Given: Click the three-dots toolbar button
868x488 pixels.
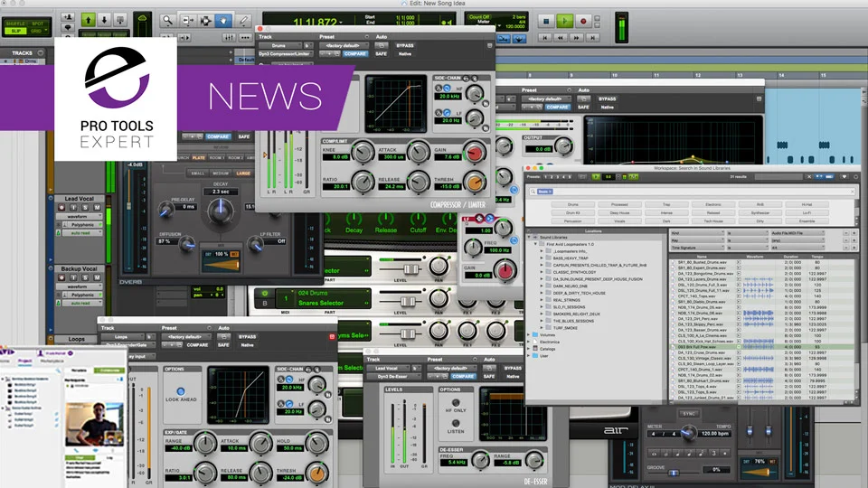Looking at the screenshot, I should [245, 38].
